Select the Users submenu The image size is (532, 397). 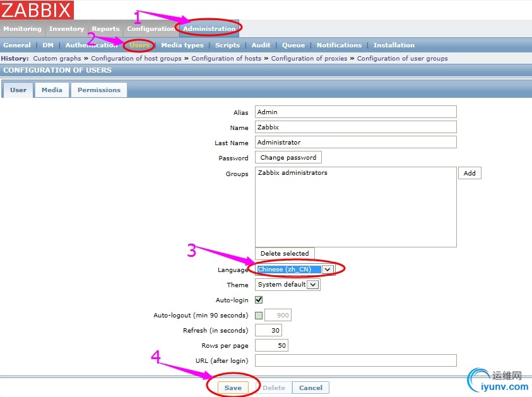(139, 45)
